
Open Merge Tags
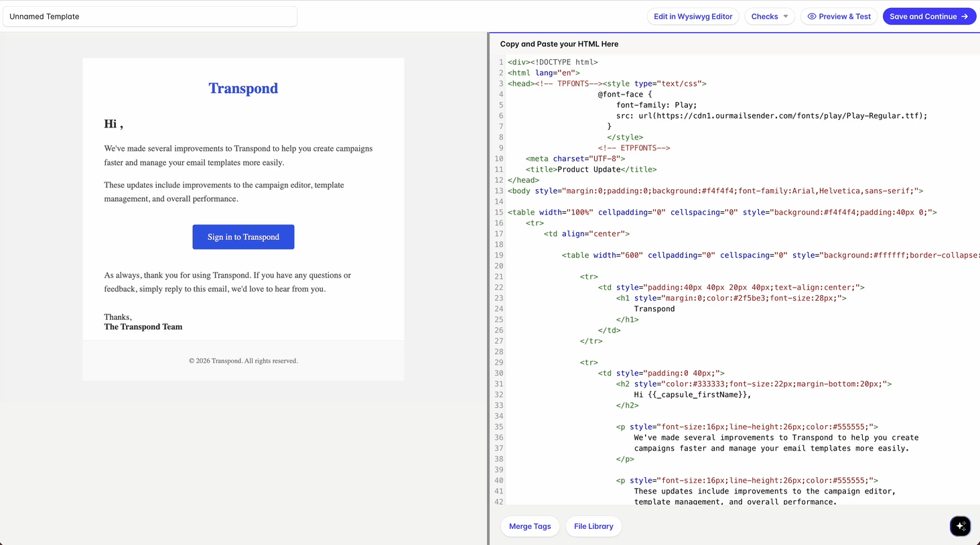pyautogui.click(x=530, y=526)
